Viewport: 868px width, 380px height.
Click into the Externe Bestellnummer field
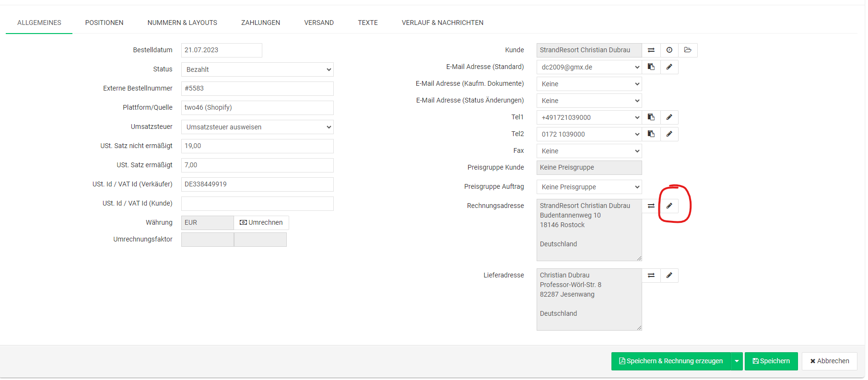257,89
